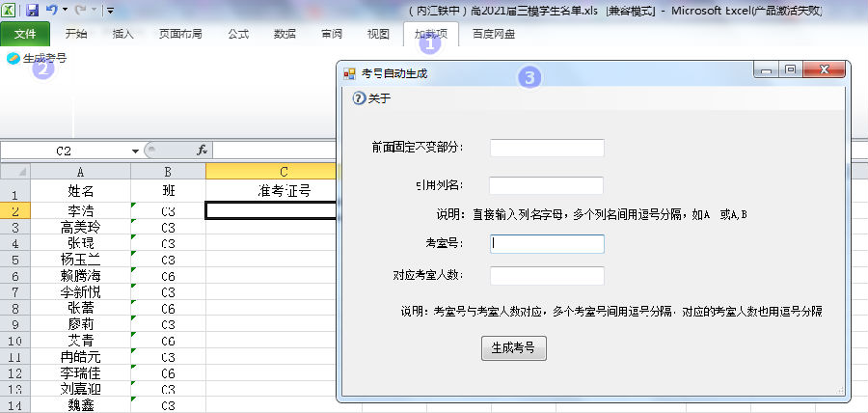Expand the Name Box dropdown arrow

pos(135,151)
